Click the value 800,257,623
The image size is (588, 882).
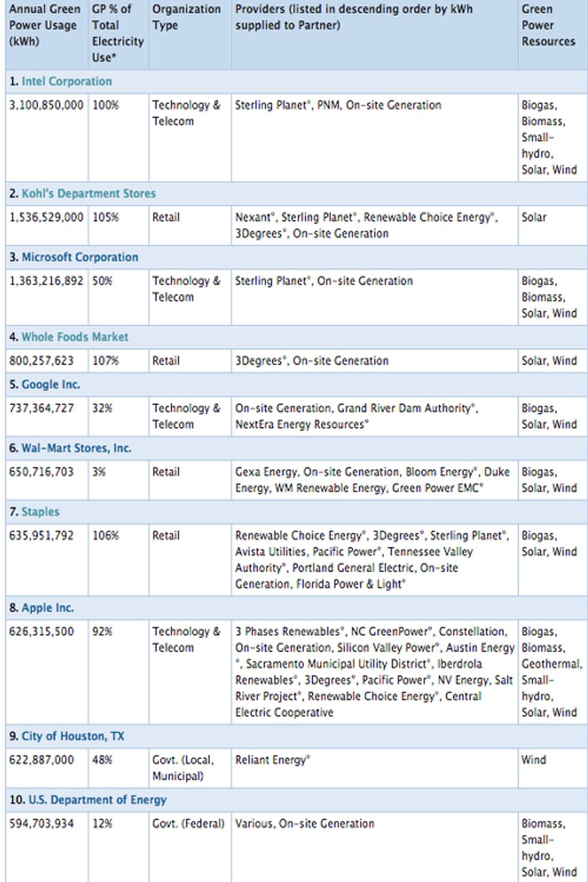click(41, 361)
